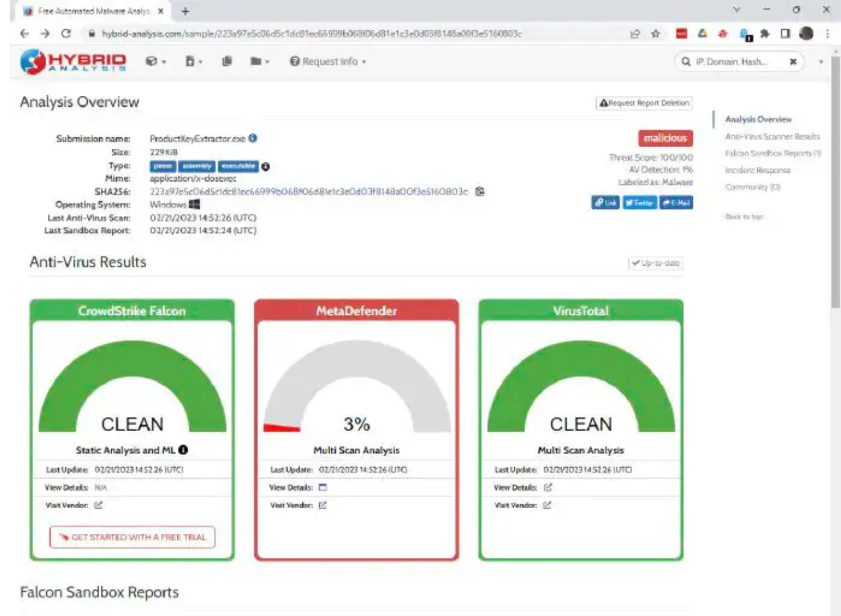Click the Hybrid Analysis logo
This screenshot has width=841, height=616.
point(73,62)
